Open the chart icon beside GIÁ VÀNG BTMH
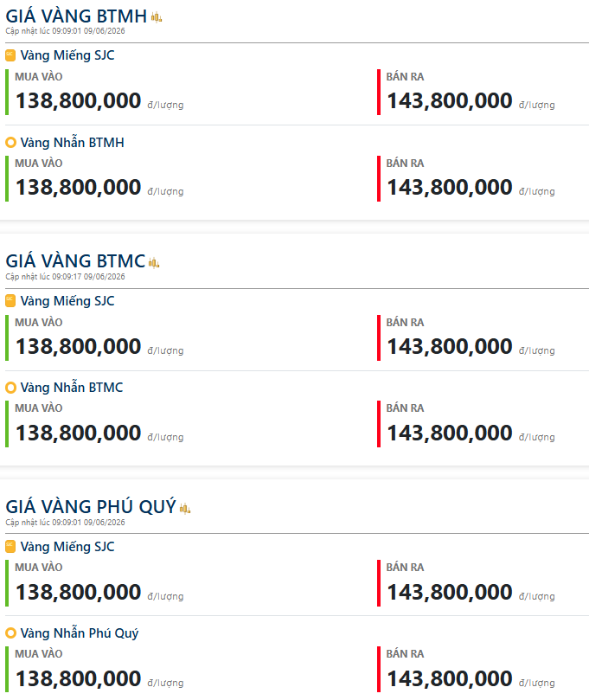Viewport: 589px width, 700px height. (157, 17)
